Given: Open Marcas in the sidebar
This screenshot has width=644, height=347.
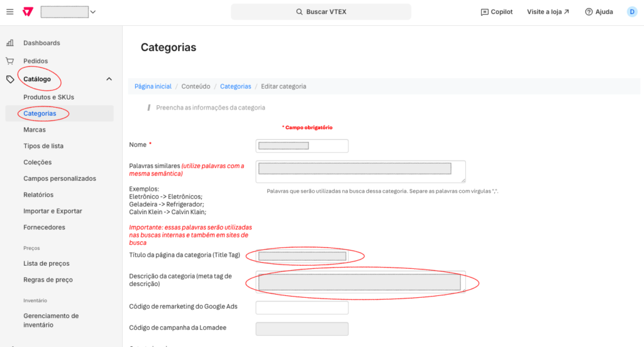Looking at the screenshot, I should tap(35, 130).
